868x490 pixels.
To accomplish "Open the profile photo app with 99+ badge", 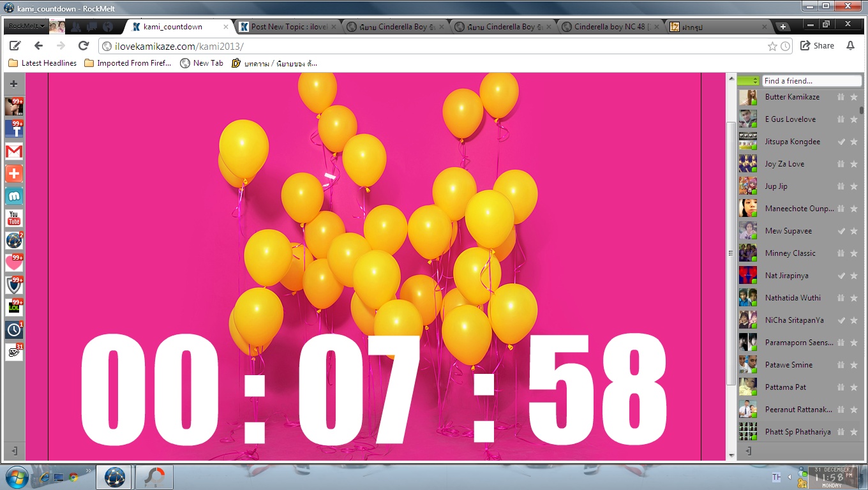I will click(14, 107).
